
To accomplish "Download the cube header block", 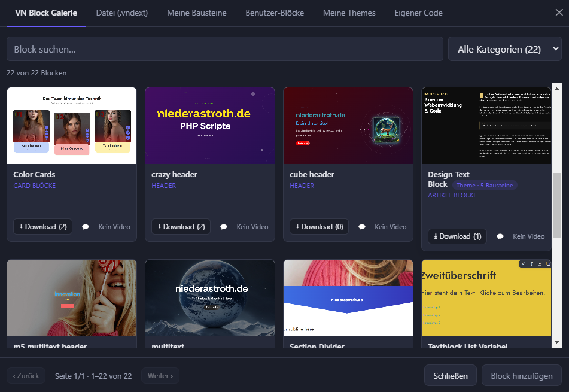I will [319, 227].
